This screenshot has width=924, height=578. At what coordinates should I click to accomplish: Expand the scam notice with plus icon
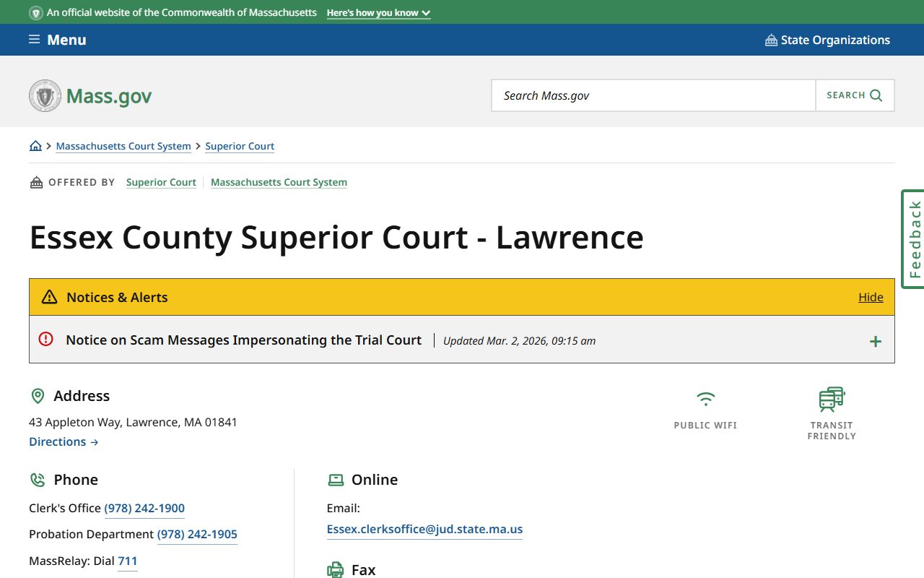pyautogui.click(x=876, y=341)
